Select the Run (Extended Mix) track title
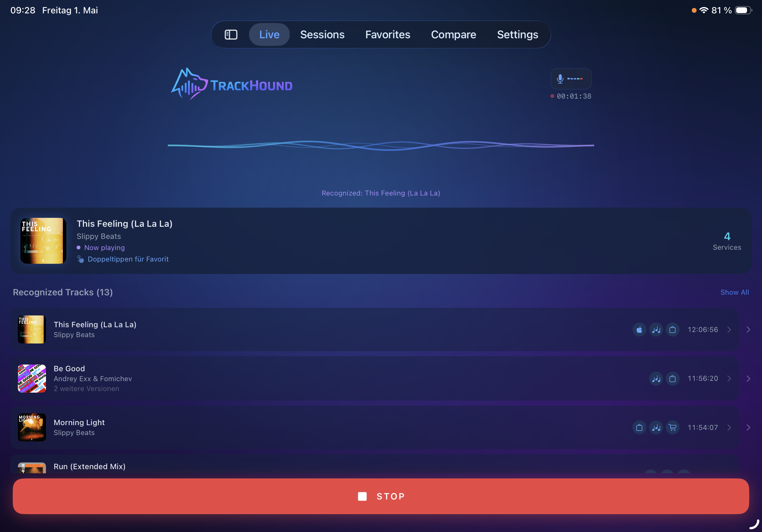 point(90,466)
